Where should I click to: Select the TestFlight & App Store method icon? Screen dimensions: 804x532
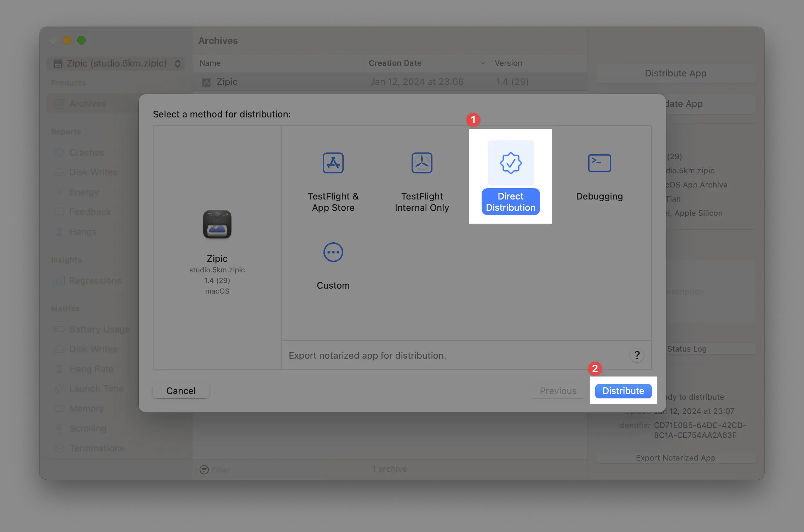click(333, 163)
